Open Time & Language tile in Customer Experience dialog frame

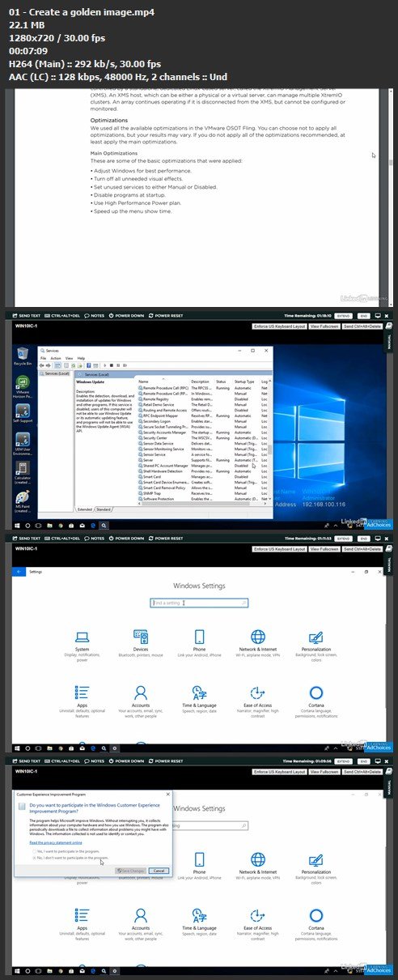click(x=199, y=922)
